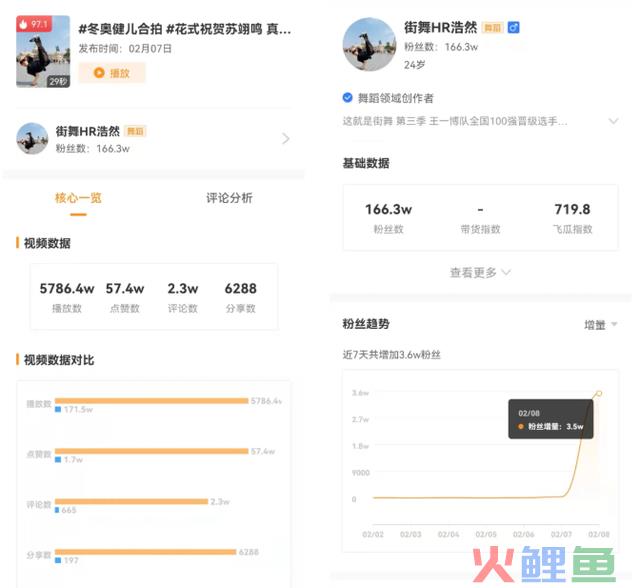Viewport: 640px width, 588px height.
Task: Open the large profile avatar of 街舞HR浩然
Action: coord(369,44)
